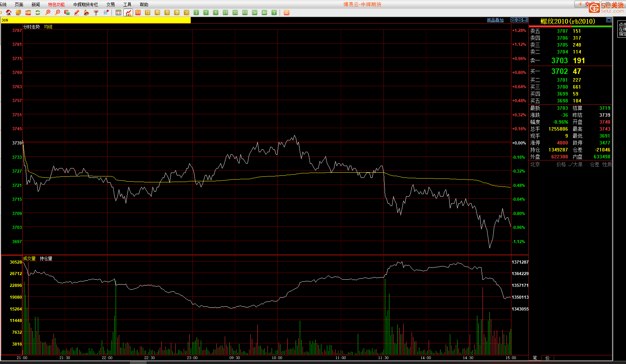Select 2hr chart period
626x364 pixels.
pyautogui.click(x=255, y=13)
